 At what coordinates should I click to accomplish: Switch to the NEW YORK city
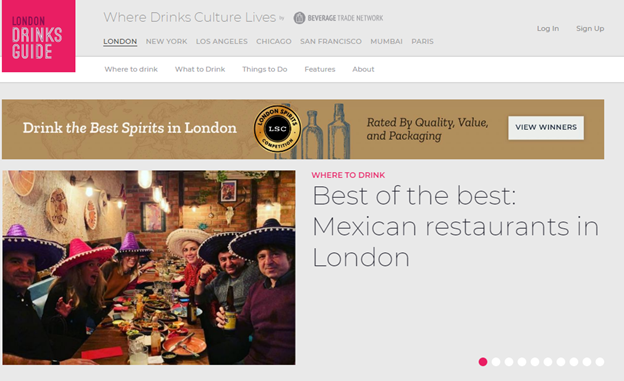tap(166, 41)
